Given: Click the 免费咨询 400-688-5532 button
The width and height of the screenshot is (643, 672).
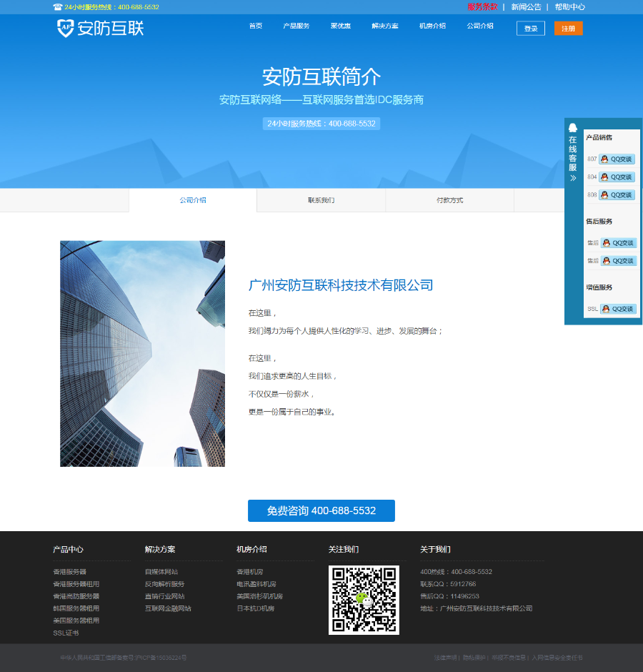Looking at the screenshot, I should (x=321, y=511).
